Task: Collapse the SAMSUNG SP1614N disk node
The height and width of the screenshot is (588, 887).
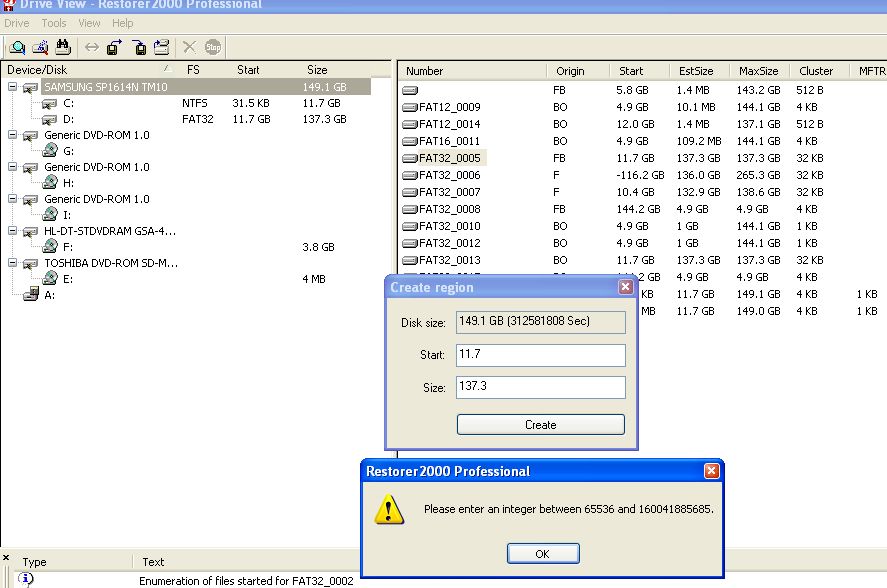Action: click(x=12, y=87)
